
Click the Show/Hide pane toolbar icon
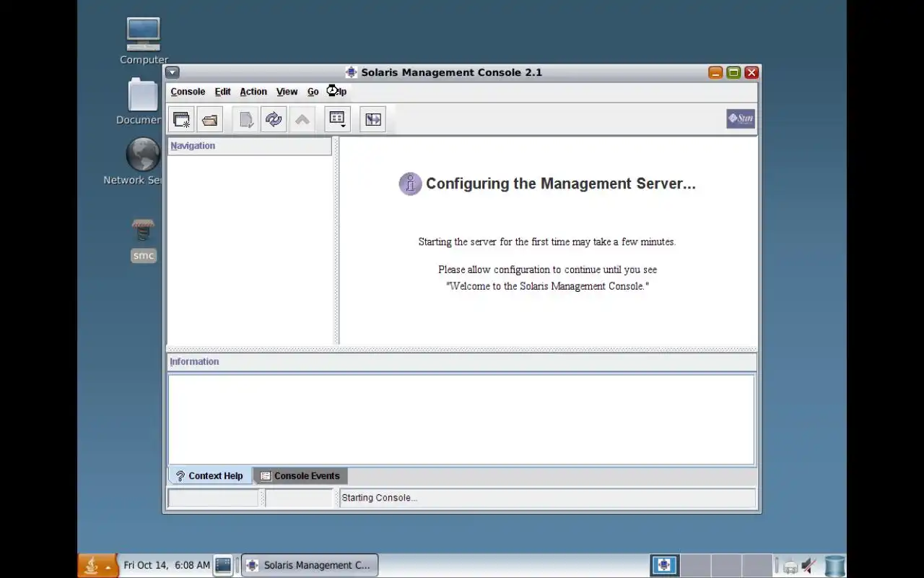pyautogui.click(x=373, y=119)
